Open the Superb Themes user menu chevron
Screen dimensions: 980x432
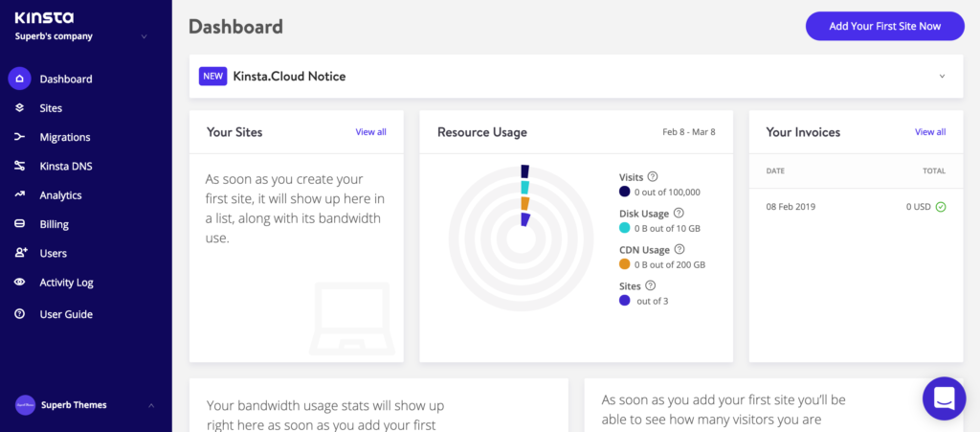click(151, 405)
